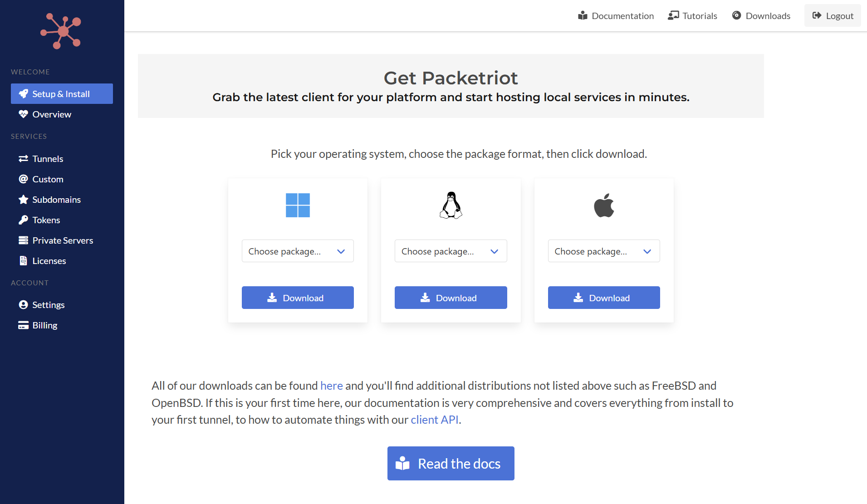Open the Tutorials menu item
The width and height of the screenshot is (867, 504).
coord(692,16)
